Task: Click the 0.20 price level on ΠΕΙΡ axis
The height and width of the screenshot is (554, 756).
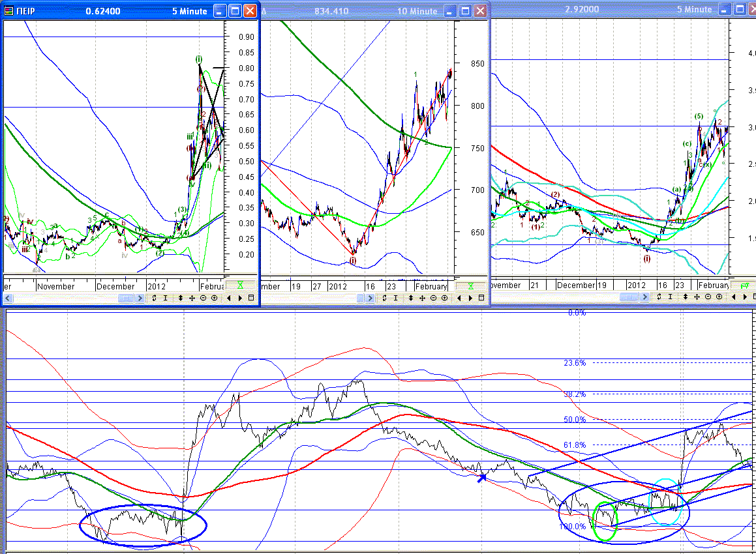Action: click(247, 254)
